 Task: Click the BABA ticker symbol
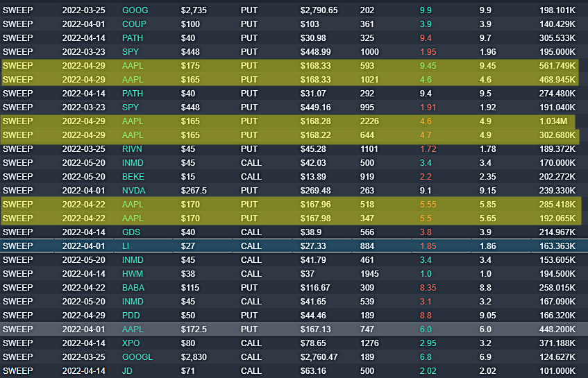pyautogui.click(x=133, y=287)
